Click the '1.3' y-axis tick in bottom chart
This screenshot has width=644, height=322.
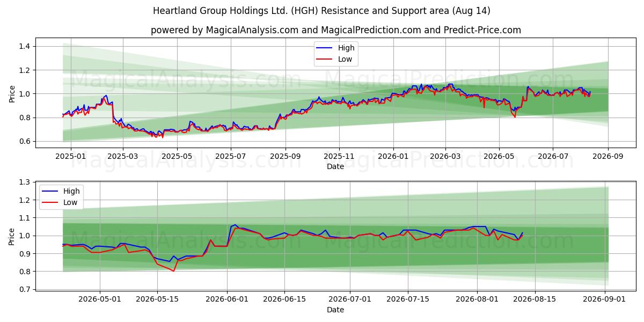click(x=26, y=182)
